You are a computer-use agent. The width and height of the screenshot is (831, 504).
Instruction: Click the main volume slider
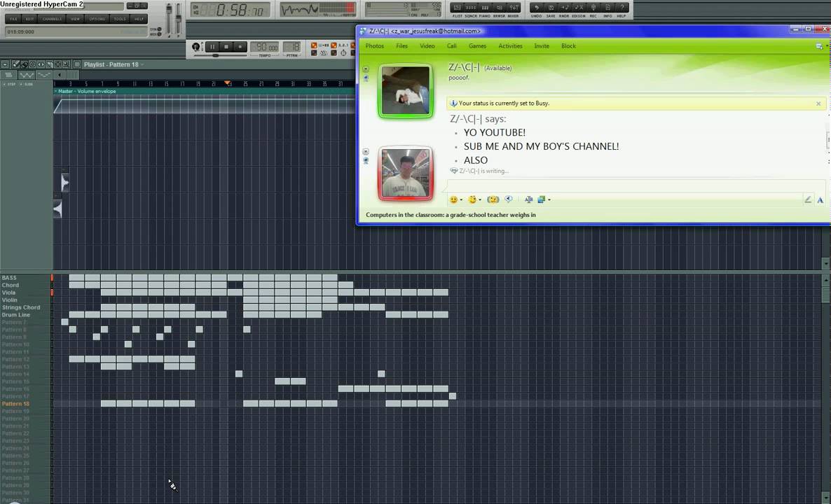click(x=169, y=19)
